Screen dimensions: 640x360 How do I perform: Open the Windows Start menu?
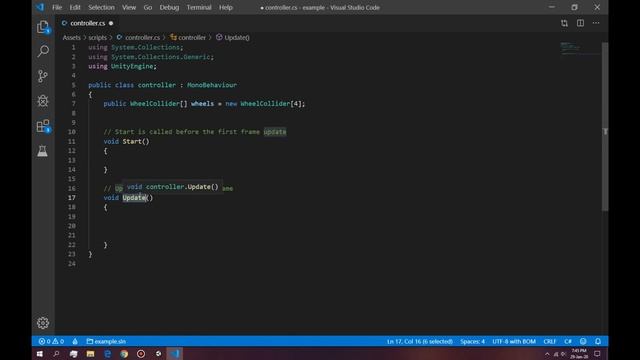40,354
